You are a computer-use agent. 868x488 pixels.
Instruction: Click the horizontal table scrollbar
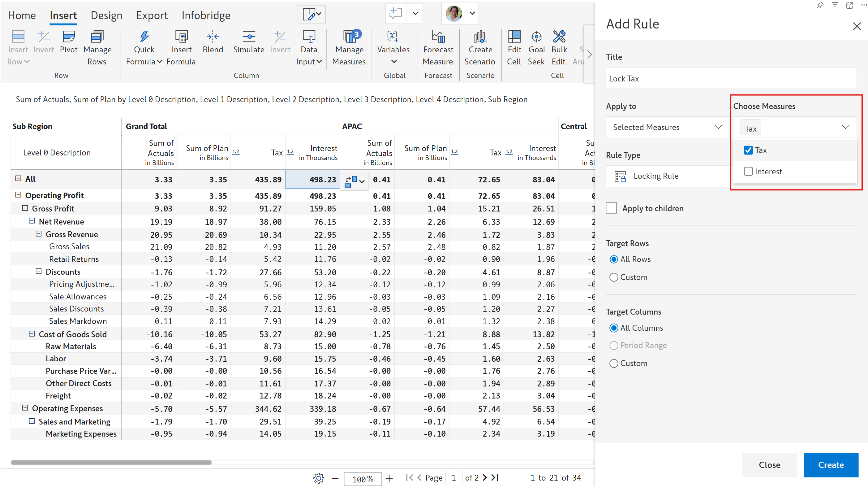(111, 462)
